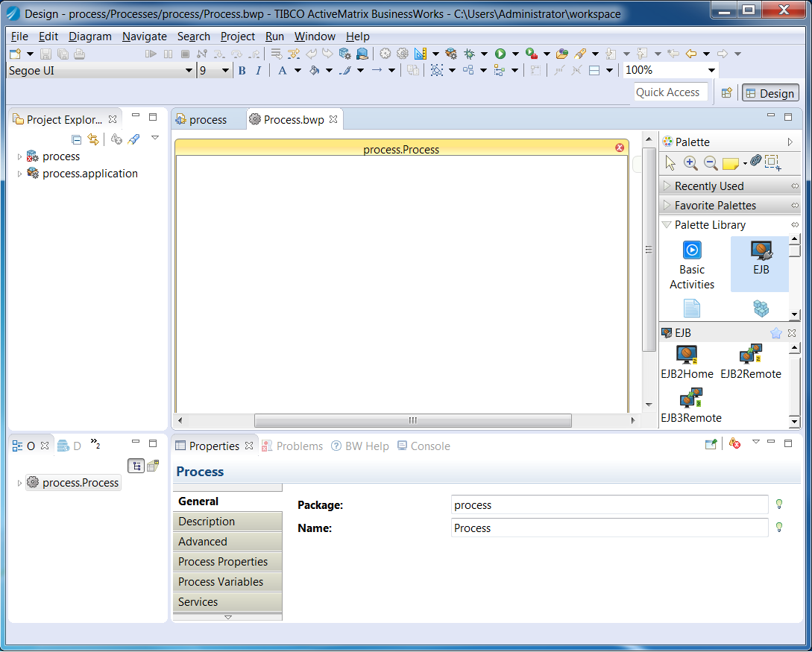The height and width of the screenshot is (652, 812).
Task: Click the red error marker on process.Process
Action: 620,148
